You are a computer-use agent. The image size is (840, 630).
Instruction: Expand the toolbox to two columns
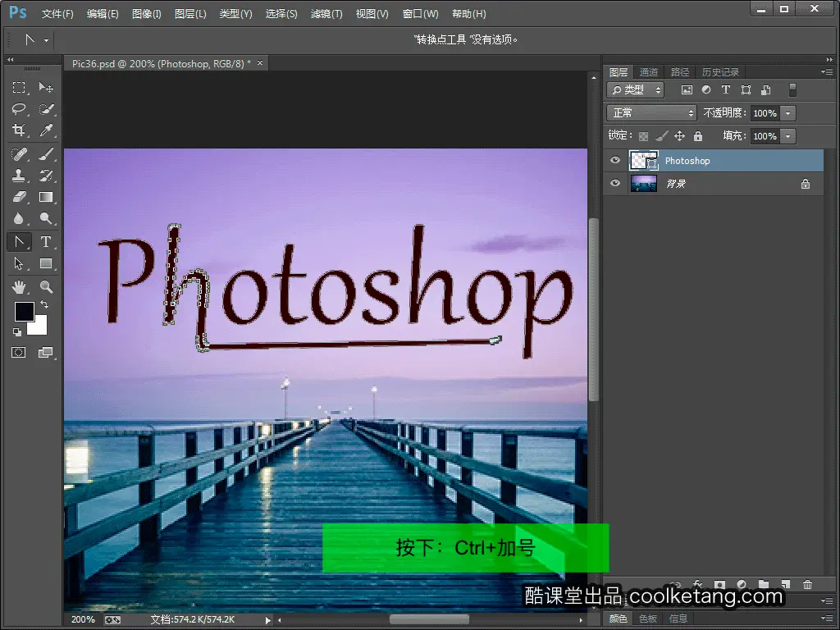[10, 59]
